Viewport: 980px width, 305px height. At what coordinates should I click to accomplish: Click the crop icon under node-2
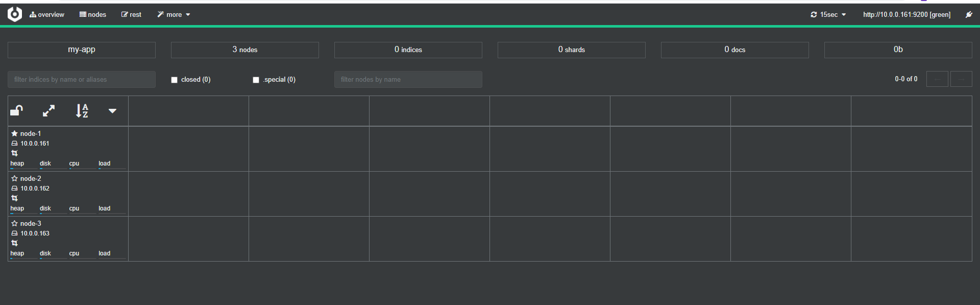14,198
